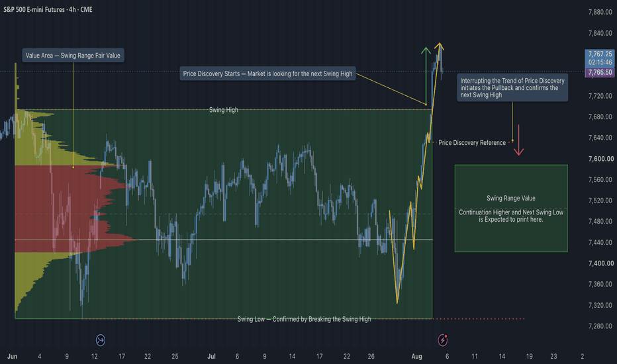Image resolution: width=617 pixels, height=364 pixels.
Task: Click the date 26 before Aug
Action: (x=371, y=356)
